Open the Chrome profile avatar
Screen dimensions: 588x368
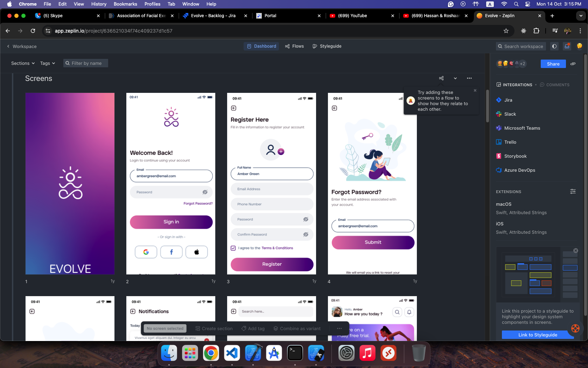(x=568, y=31)
